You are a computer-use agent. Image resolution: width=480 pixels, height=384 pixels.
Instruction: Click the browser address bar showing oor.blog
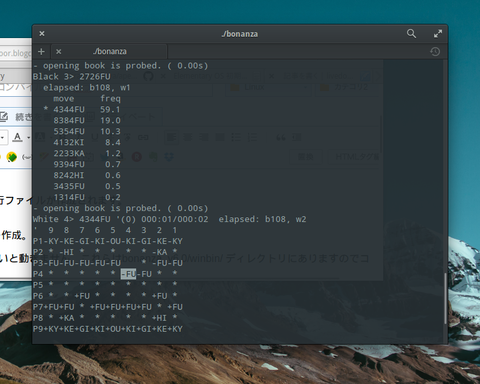(x=16, y=53)
